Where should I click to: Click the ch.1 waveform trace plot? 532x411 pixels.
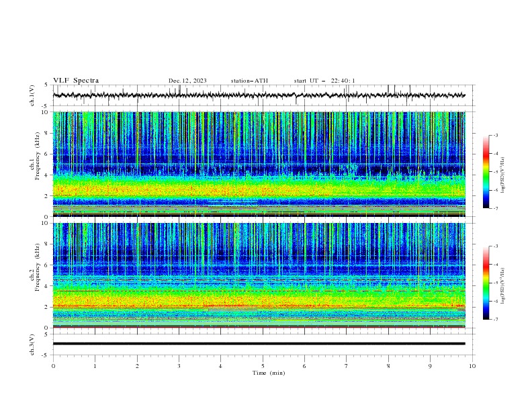pos(259,95)
